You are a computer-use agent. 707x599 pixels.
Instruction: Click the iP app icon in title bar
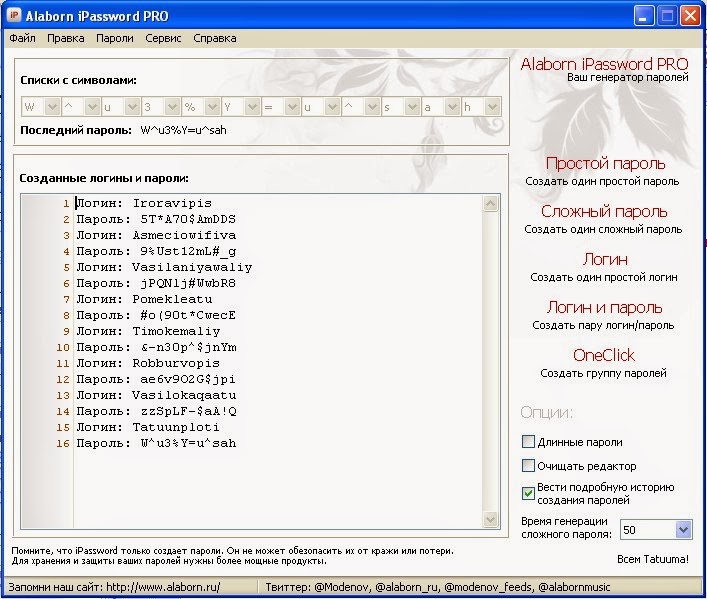[14, 15]
